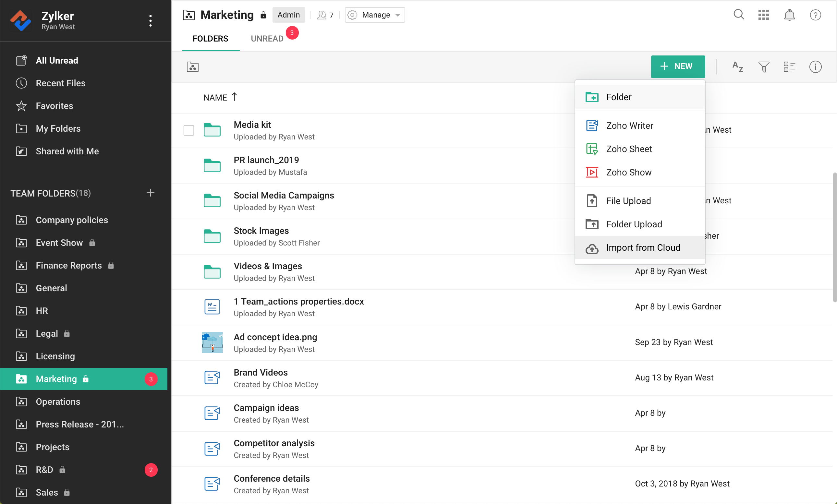The width and height of the screenshot is (837, 504).
Task: Switch to the UNREAD tab
Action: coord(267,38)
